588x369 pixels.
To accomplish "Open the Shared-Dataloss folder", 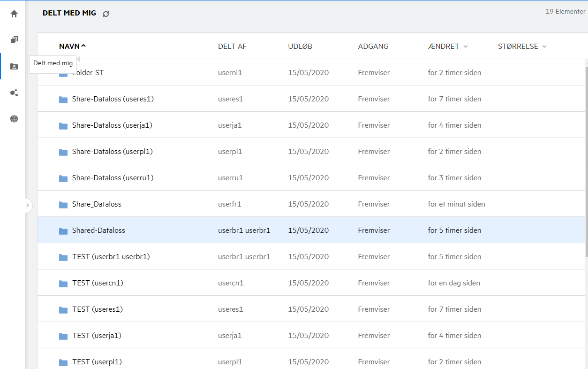I will tap(98, 231).
